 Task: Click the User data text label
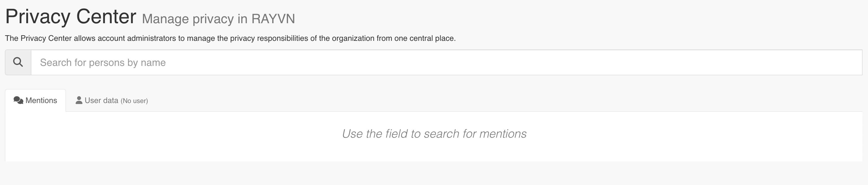tap(101, 101)
